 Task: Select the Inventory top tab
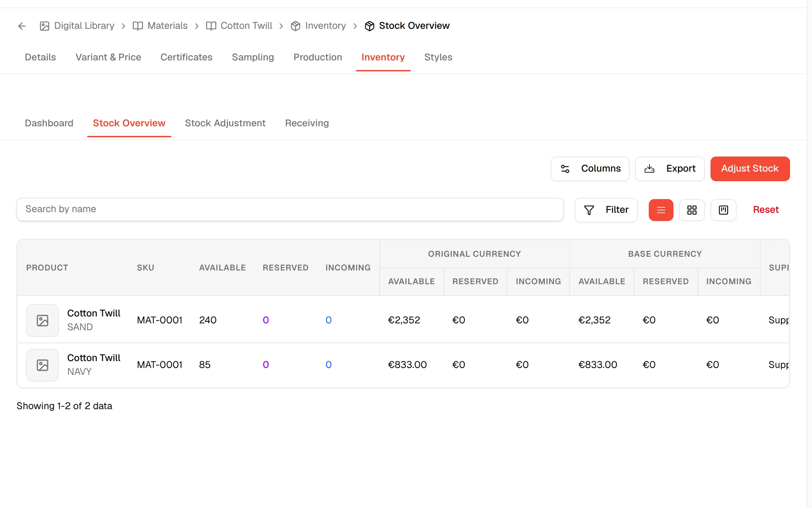(383, 57)
